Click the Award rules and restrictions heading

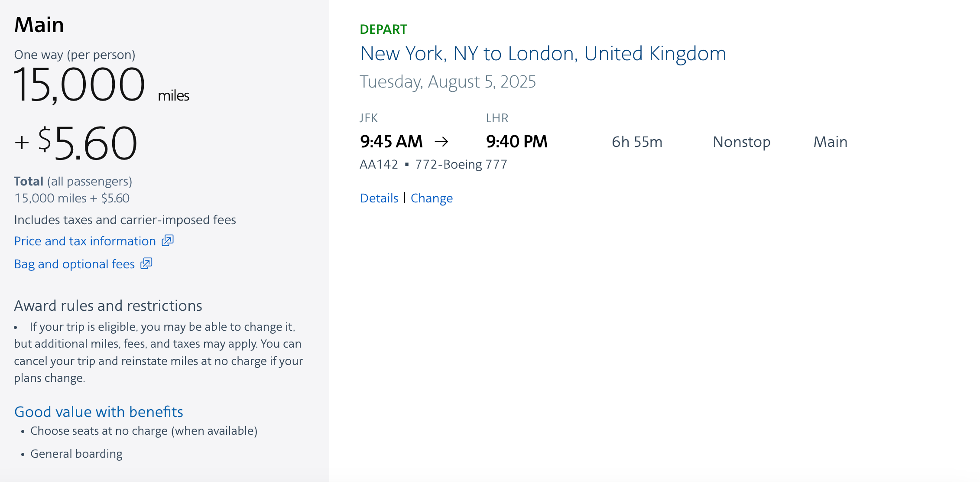108,306
